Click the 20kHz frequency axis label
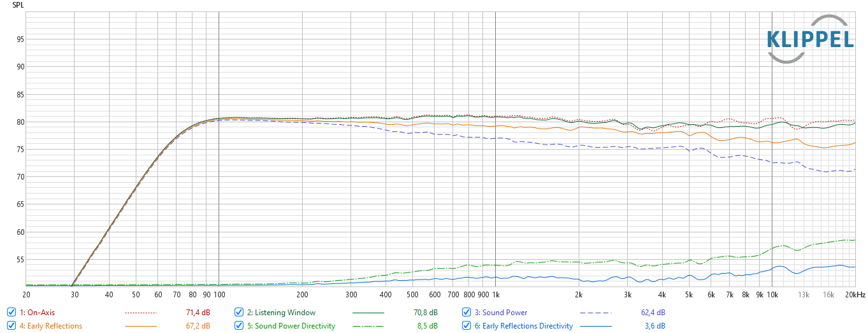 [855, 295]
